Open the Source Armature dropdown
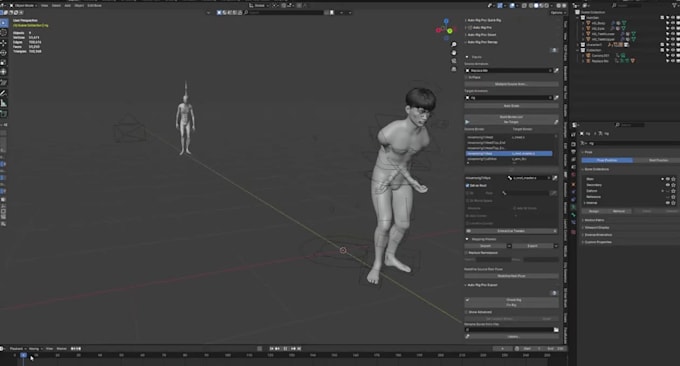 click(x=509, y=70)
